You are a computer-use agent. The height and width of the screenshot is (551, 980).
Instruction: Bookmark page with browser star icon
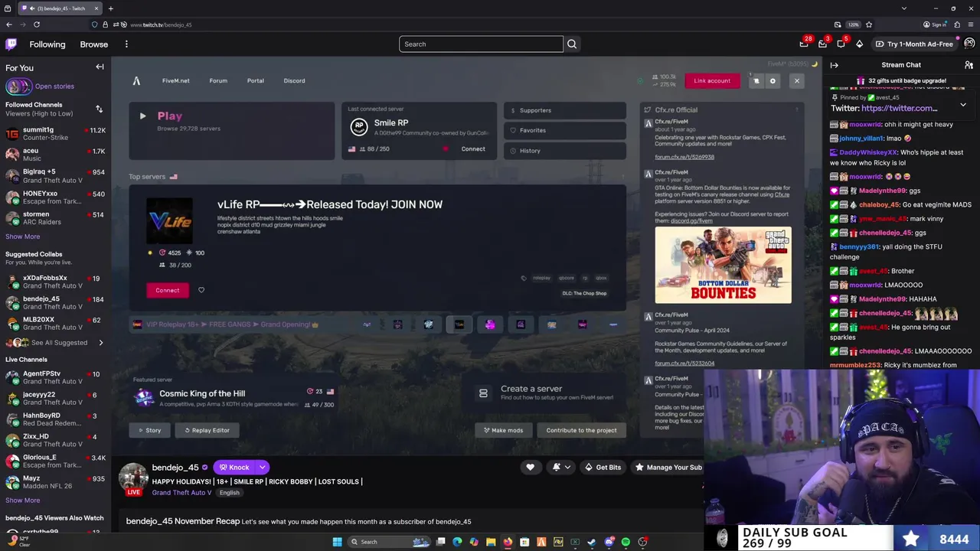tap(868, 24)
